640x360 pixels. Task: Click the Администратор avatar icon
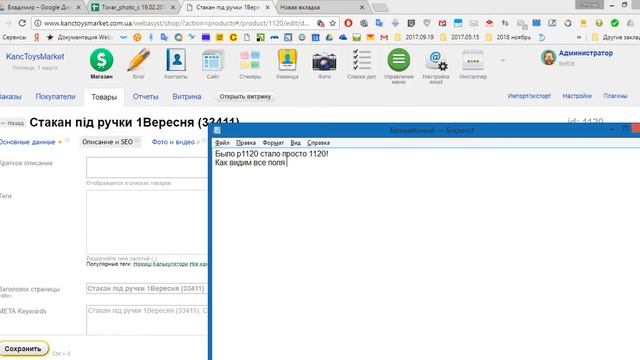pyautogui.click(x=548, y=58)
